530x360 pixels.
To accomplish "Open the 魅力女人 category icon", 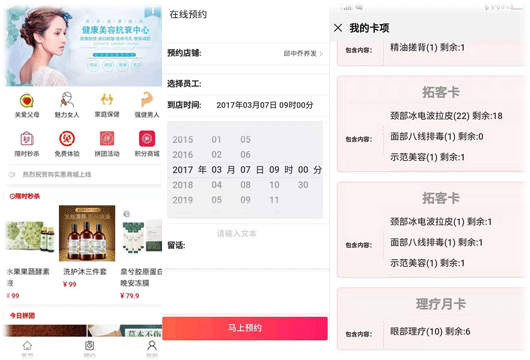I will coord(67,99).
